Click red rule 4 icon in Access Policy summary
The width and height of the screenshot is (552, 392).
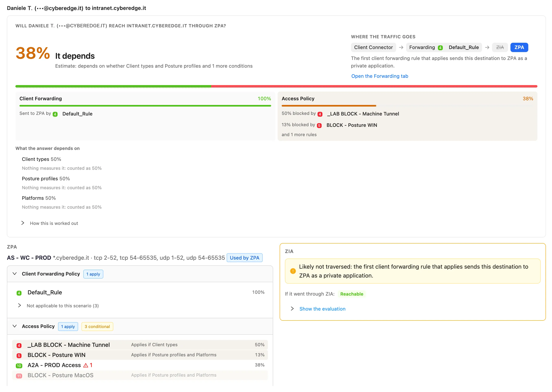click(x=320, y=114)
